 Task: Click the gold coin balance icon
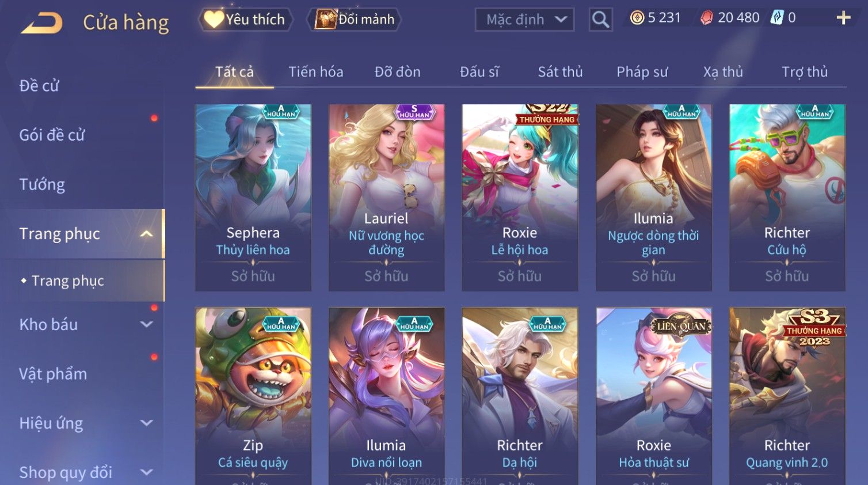click(x=637, y=18)
